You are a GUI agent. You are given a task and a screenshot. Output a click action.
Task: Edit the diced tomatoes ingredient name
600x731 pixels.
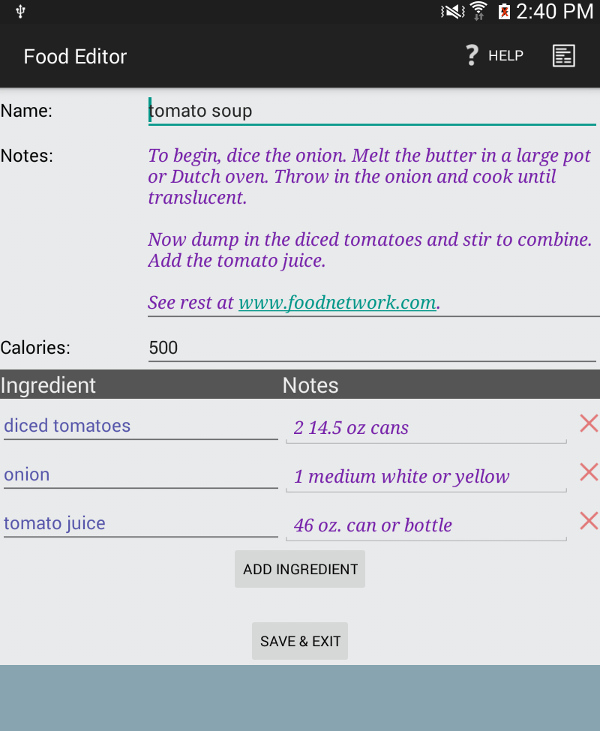click(141, 426)
